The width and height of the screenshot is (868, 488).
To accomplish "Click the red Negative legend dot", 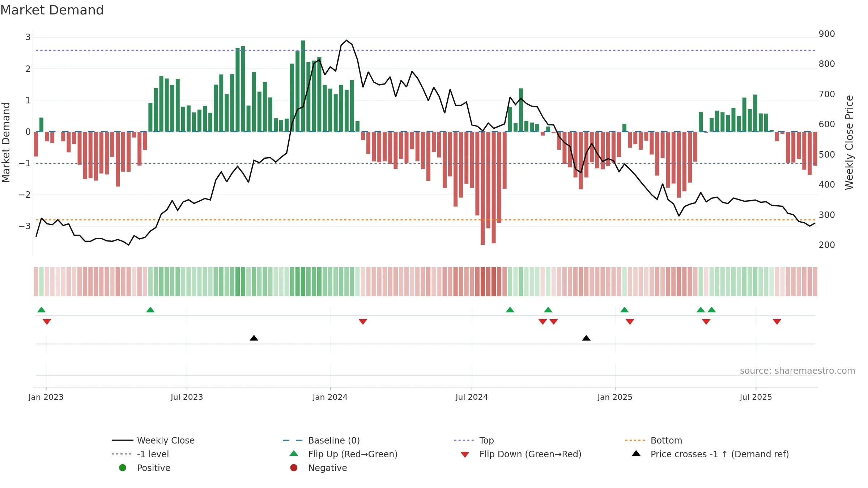I will (x=294, y=468).
